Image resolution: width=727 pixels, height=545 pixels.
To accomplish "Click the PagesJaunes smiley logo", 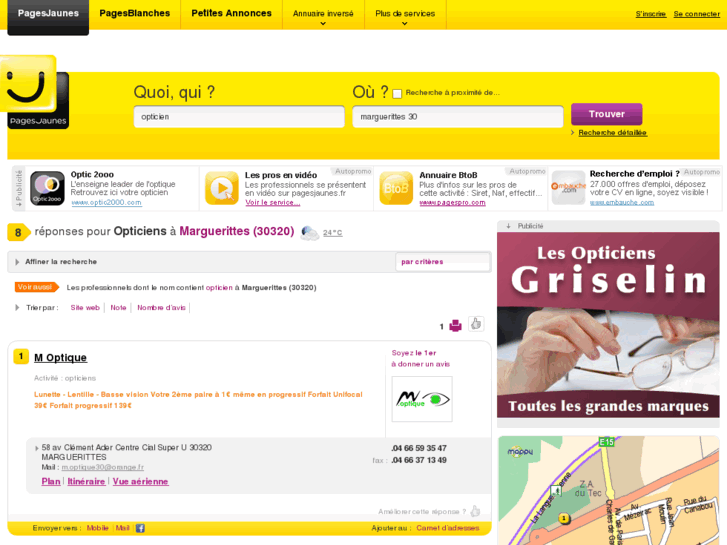I will 35,92.
